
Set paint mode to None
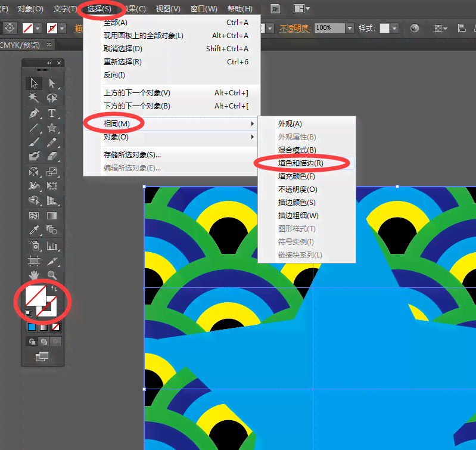point(55,327)
